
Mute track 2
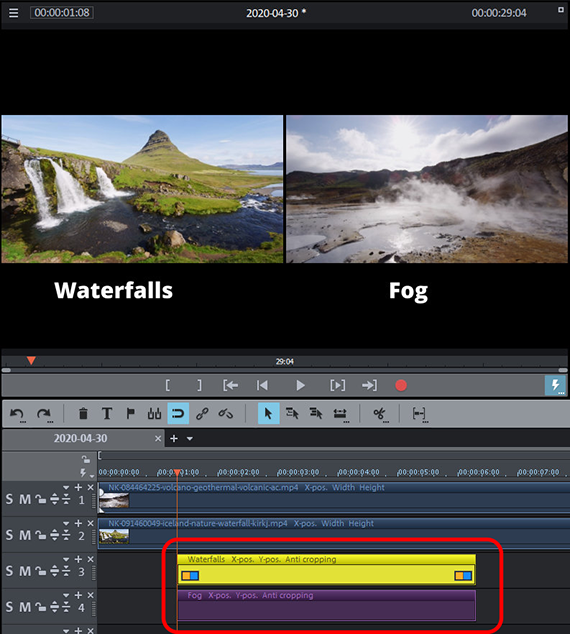25,535
